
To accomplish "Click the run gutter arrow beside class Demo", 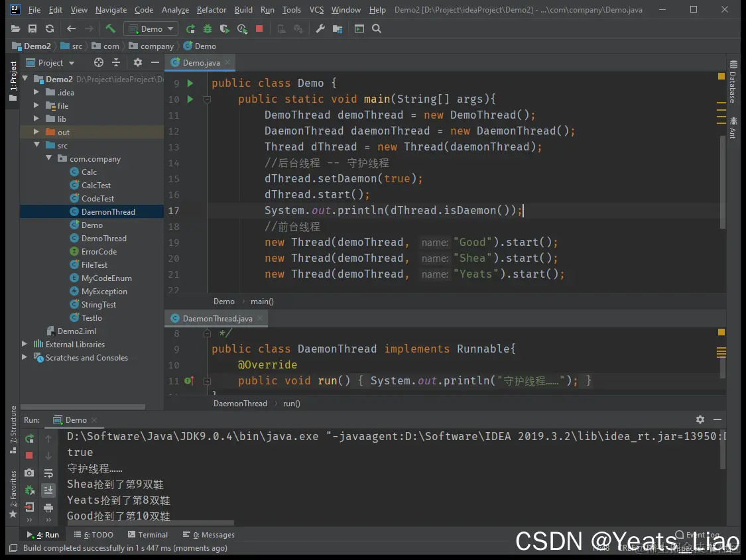I will (x=190, y=84).
